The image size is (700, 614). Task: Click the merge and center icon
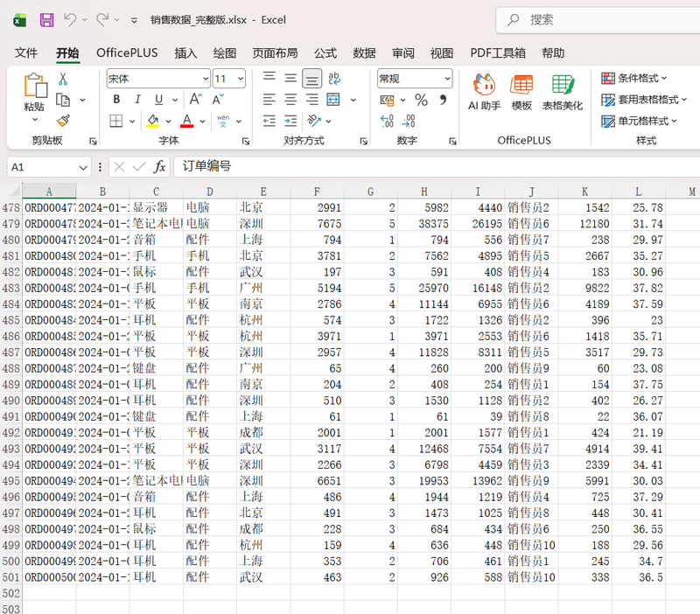(333, 99)
